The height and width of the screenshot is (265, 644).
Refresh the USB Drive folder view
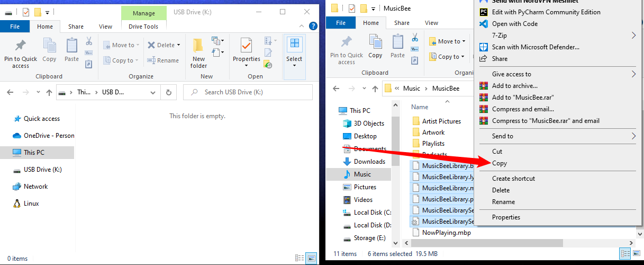168,92
